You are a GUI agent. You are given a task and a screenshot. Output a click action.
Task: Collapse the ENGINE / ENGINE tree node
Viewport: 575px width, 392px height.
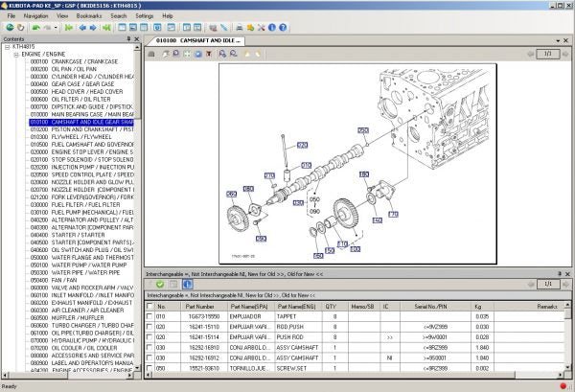(14, 55)
